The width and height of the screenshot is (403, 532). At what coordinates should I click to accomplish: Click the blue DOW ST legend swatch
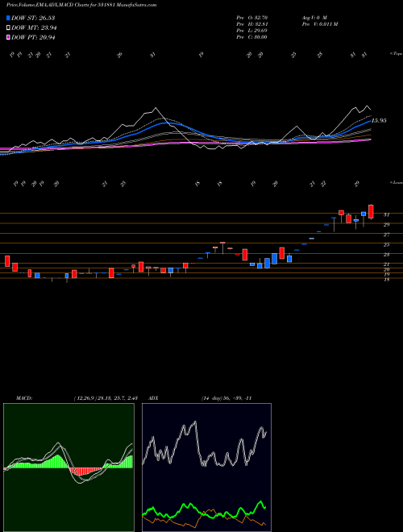tap(9, 18)
